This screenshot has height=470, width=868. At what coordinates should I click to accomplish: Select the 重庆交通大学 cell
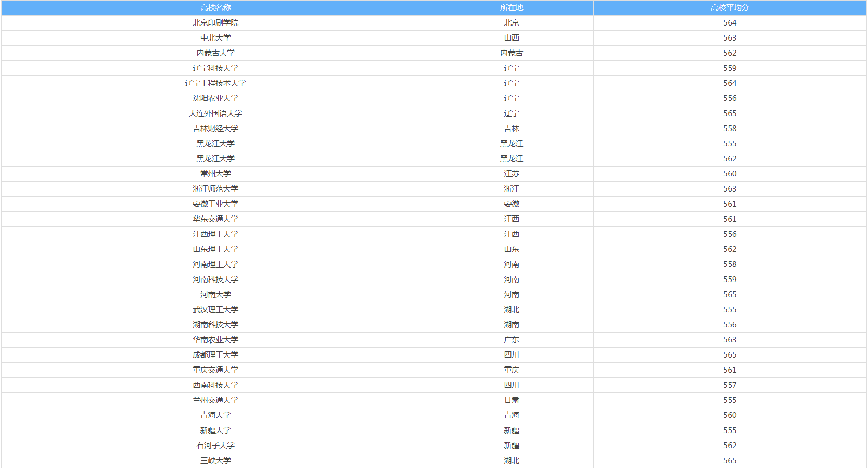point(215,370)
